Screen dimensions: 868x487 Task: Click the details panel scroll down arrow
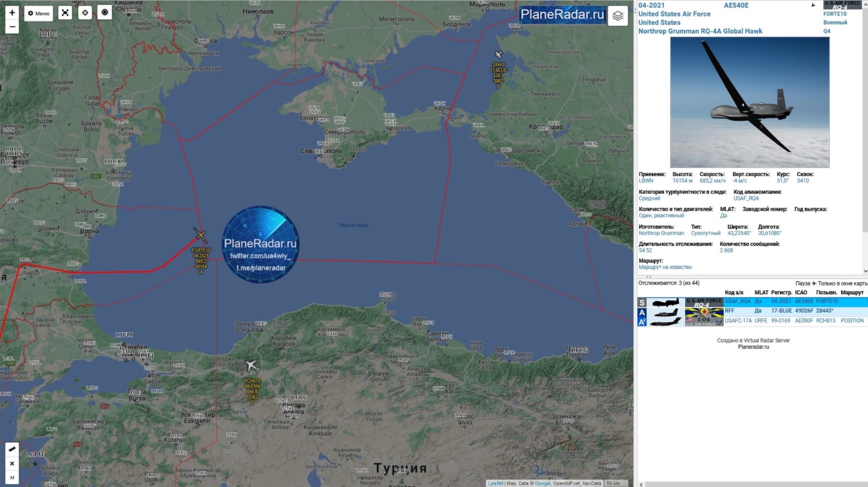click(866, 271)
